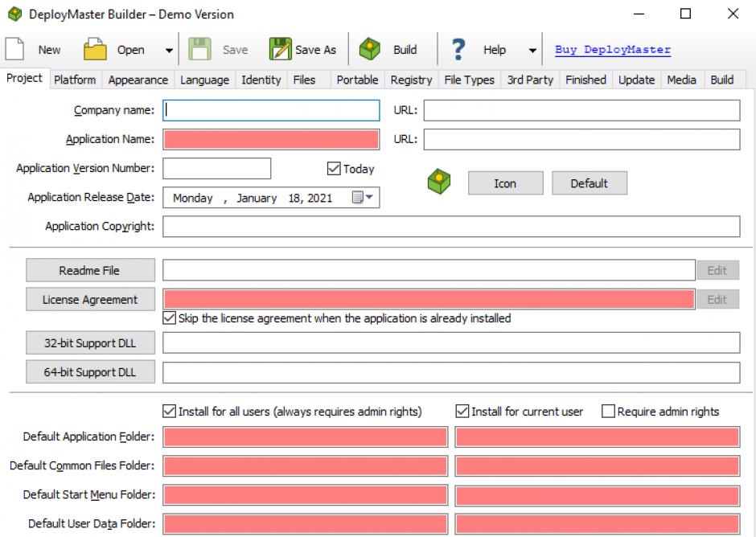Click all-users Default User Data Folder field

click(305, 524)
